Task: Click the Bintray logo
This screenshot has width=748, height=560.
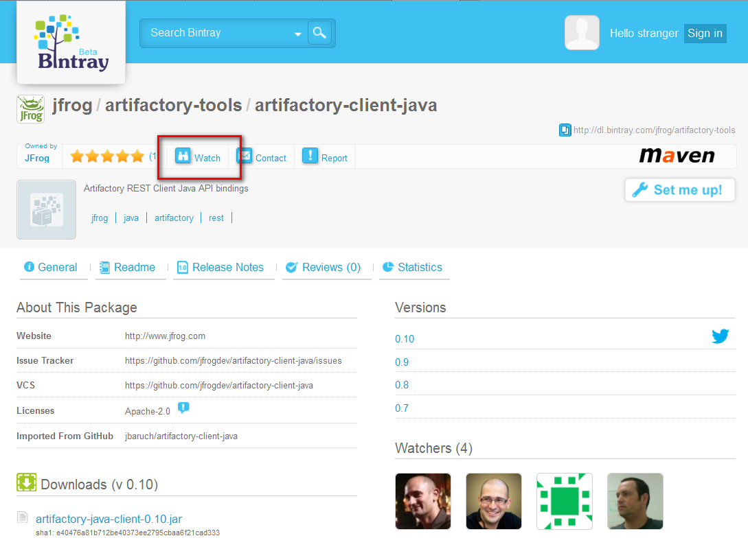Action: click(71, 43)
